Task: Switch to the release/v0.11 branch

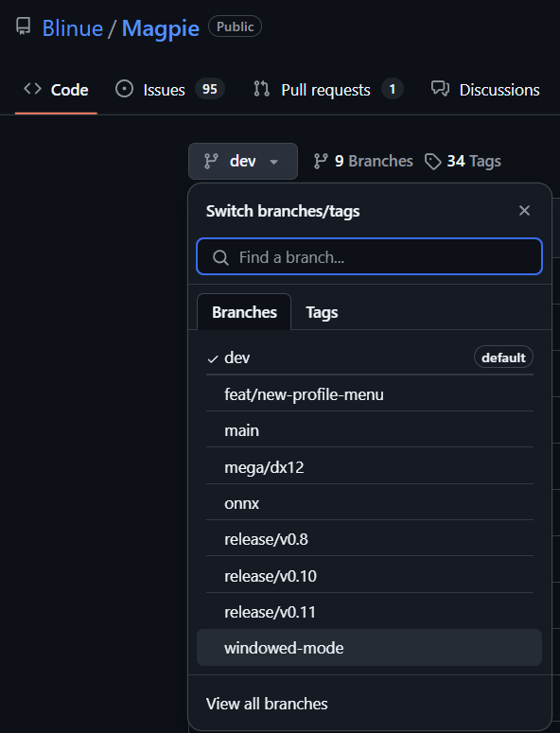Action: click(x=369, y=611)
